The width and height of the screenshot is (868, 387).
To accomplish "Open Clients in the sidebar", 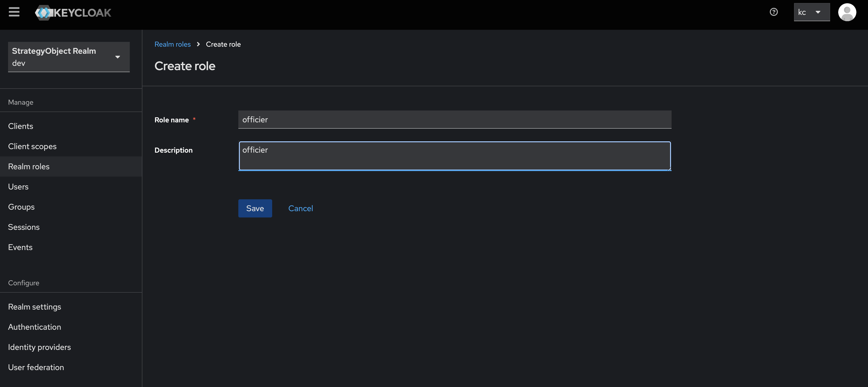I will pyautogui.click(x=20, y=126).
